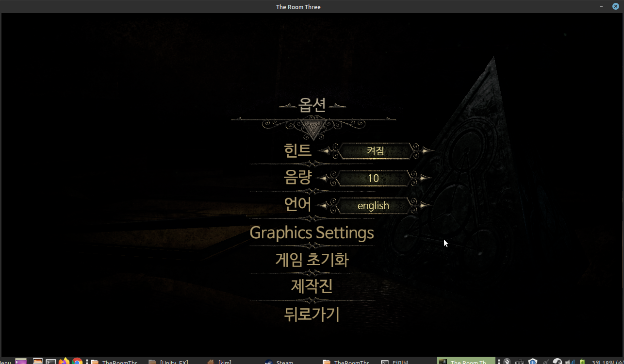Image resolution: width=624 pixels, height=364 pixels.
Task: Open the Steam tray icon
Action: pyautogui.click(x=558, y=362)
